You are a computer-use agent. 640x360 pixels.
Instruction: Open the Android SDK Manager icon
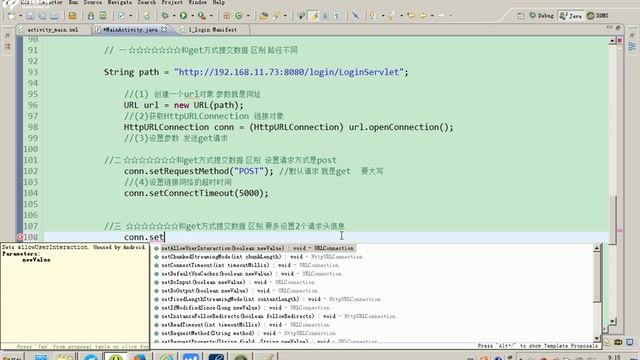click(91, 16)
